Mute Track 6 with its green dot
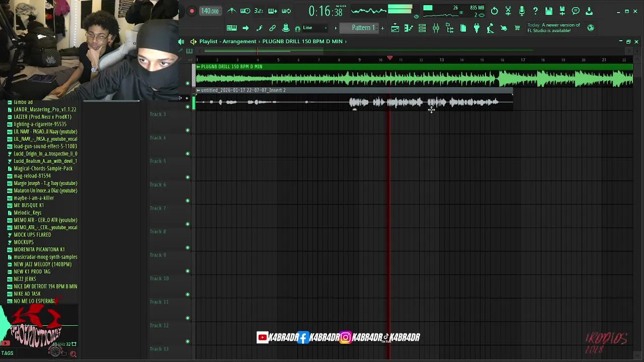The image size is (644, 362). [188, 201]
